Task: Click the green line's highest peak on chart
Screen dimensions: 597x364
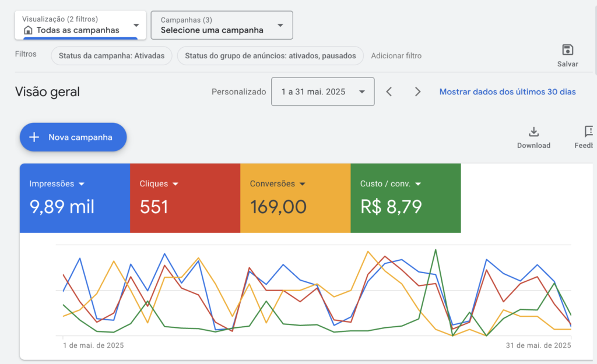Action: click(x=436, y=250)
